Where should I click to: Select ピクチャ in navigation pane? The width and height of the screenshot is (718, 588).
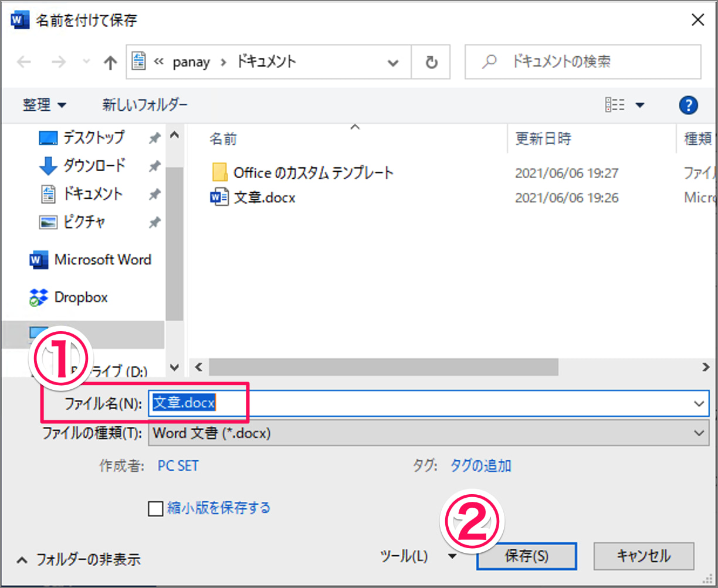(84, 222)
